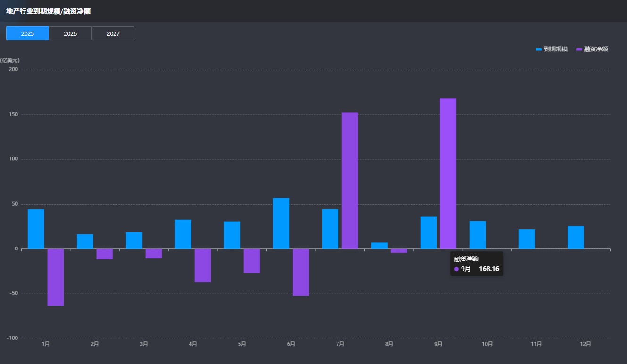Click the blue October 到期规模 bar
Viewport: 627px width, 364px height.
click(478, 235)
